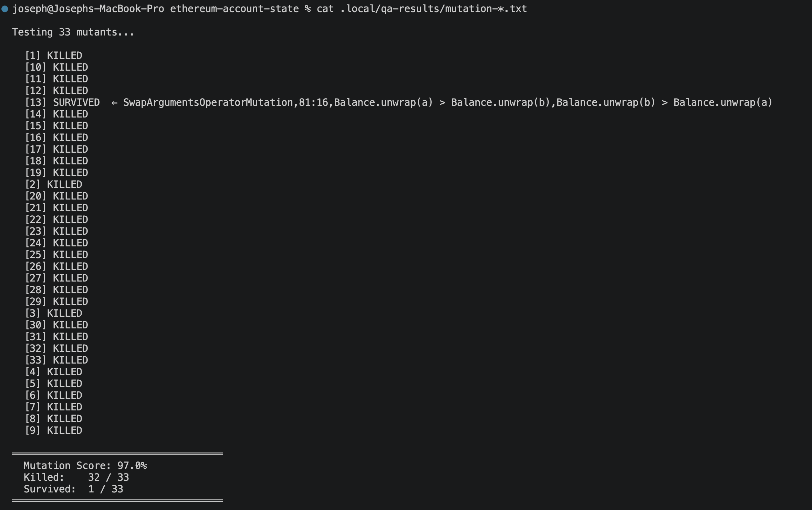Click the SURVIVED status on mutant 13

pyautogui.click(x=76, y=103)
